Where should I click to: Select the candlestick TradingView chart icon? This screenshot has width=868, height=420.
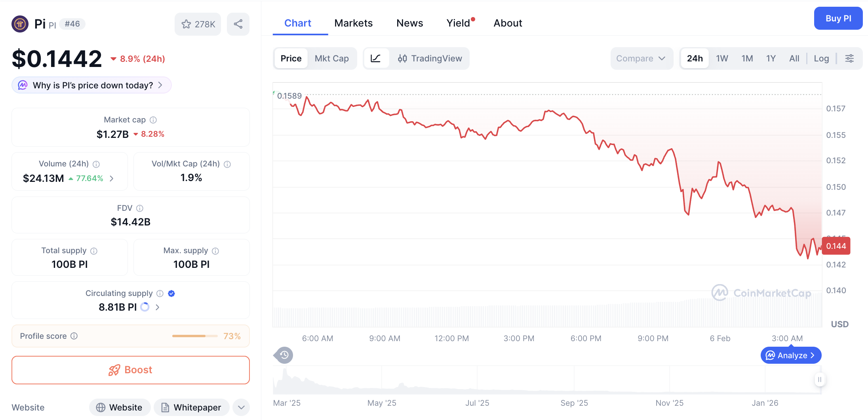pos(402,58)
